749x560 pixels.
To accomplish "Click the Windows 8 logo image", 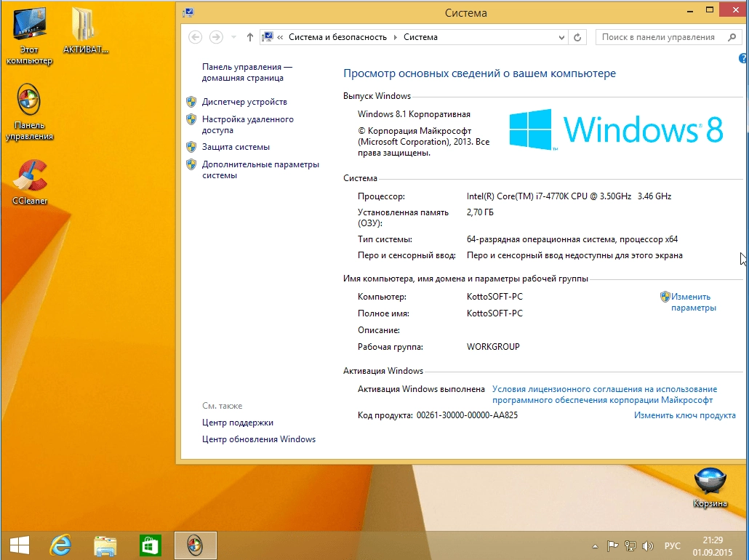I will pyautogui.click(x=616, y=129).
